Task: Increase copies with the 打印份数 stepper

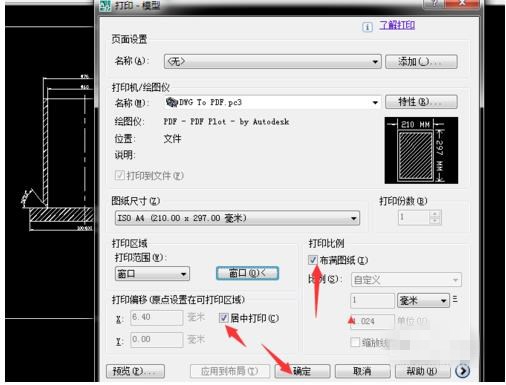Action: tap(435, 214)
